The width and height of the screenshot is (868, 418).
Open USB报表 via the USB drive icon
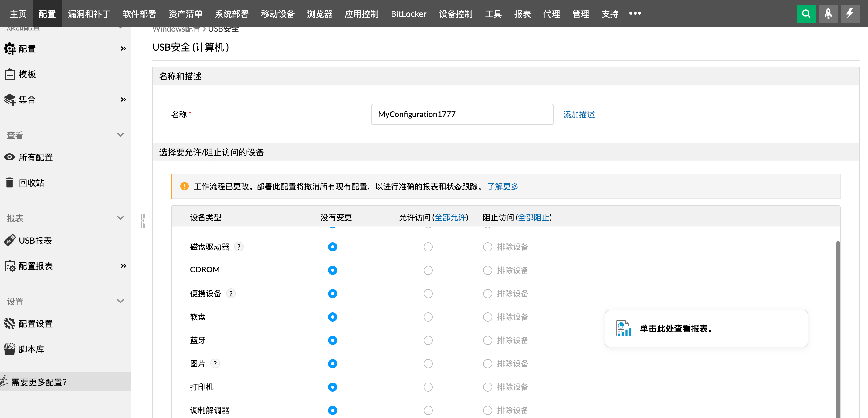click(x=10, y=240)
